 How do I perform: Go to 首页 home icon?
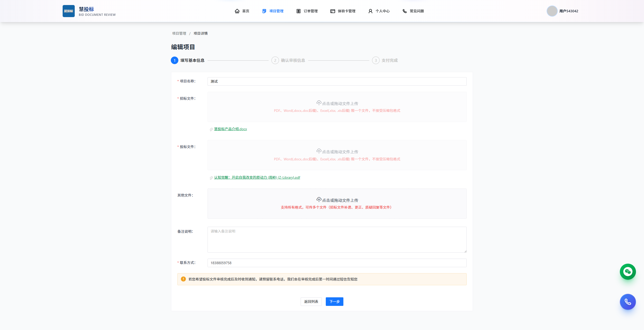coord(237,11)
